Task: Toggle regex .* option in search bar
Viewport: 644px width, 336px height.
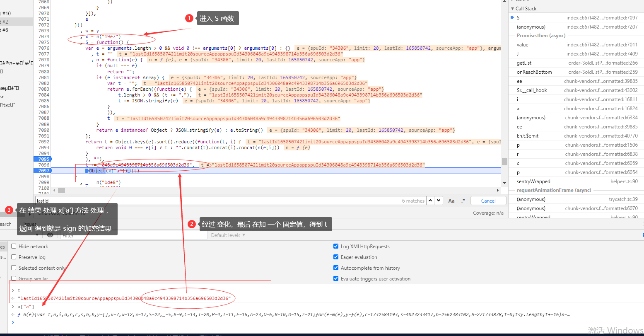Action: 463,201
